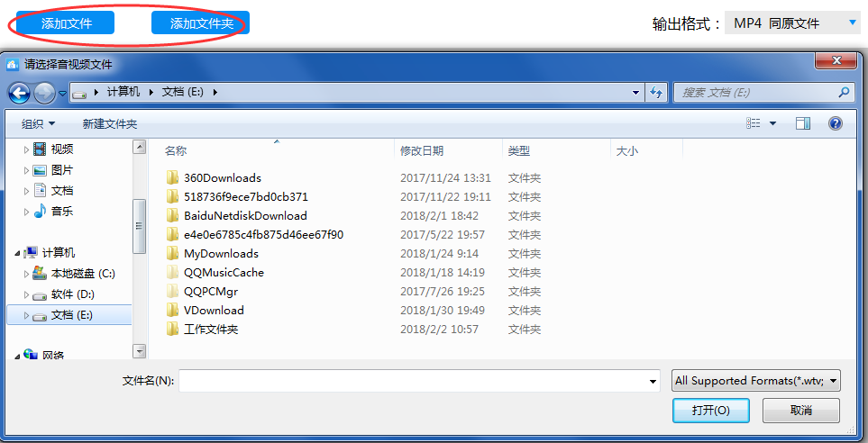Screen dimensions: 868x443
Task: Select 音乐 library in the navigation tree
Action: tap(62, 211)
